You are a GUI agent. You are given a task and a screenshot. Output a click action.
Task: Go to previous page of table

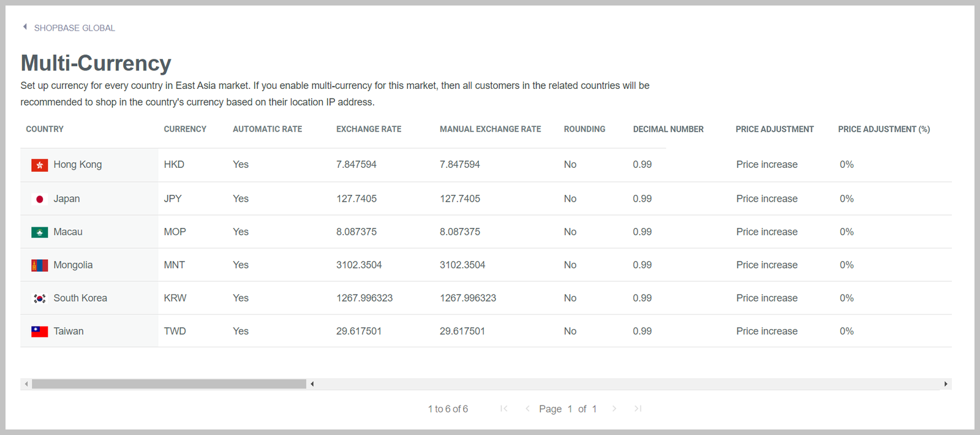(527, 409)
